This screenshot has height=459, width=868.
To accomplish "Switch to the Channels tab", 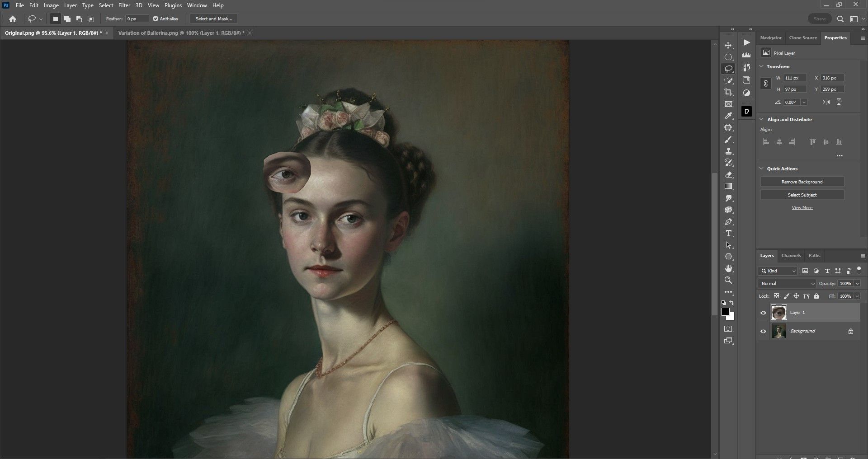I will coord(791,256).
